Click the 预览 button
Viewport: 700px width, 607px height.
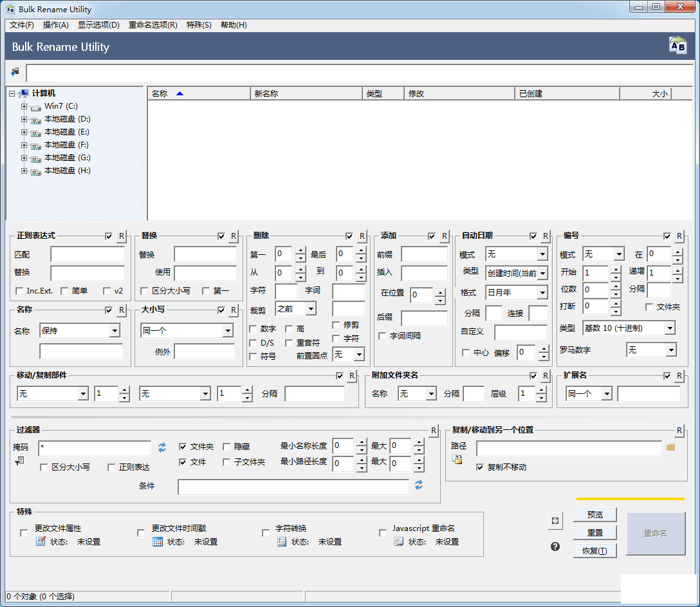point(595,514)
